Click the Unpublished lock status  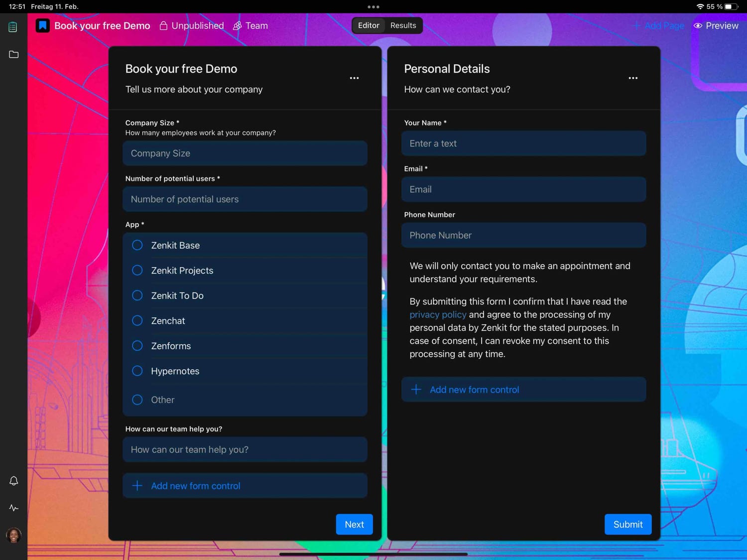click(192, 25)
